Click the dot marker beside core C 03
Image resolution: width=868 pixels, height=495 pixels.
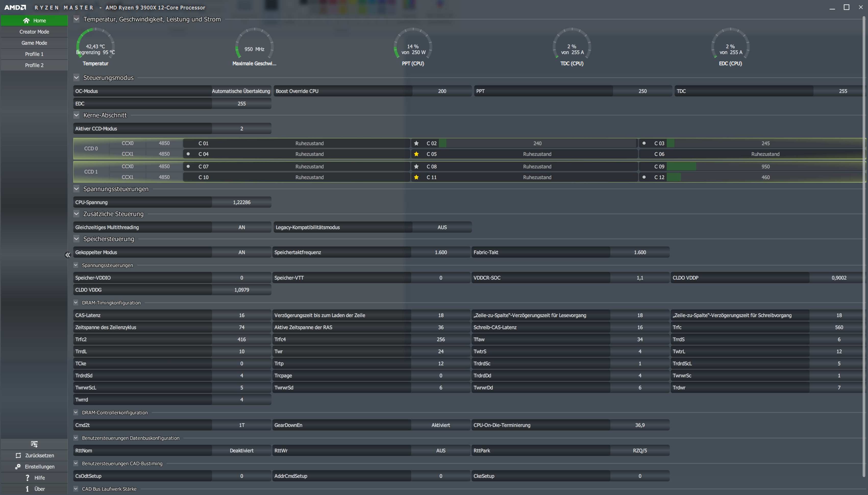click(x=644, y=143)
